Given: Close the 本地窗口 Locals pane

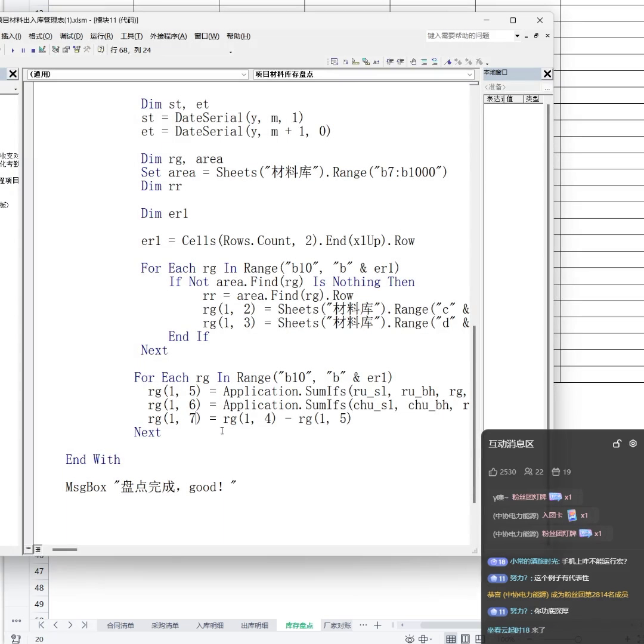Looking at the screenshot, I should click(x=547, y=74).
